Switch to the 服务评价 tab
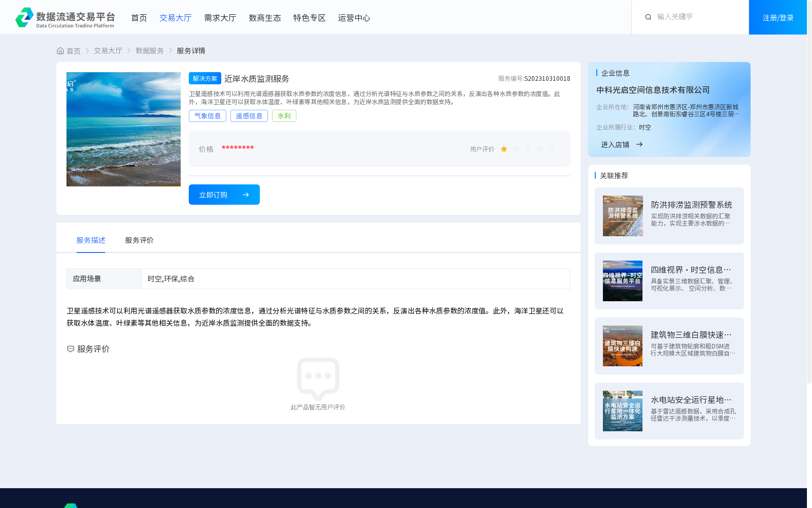Screen dimensions: 812x508 click(x=140, y=240)
